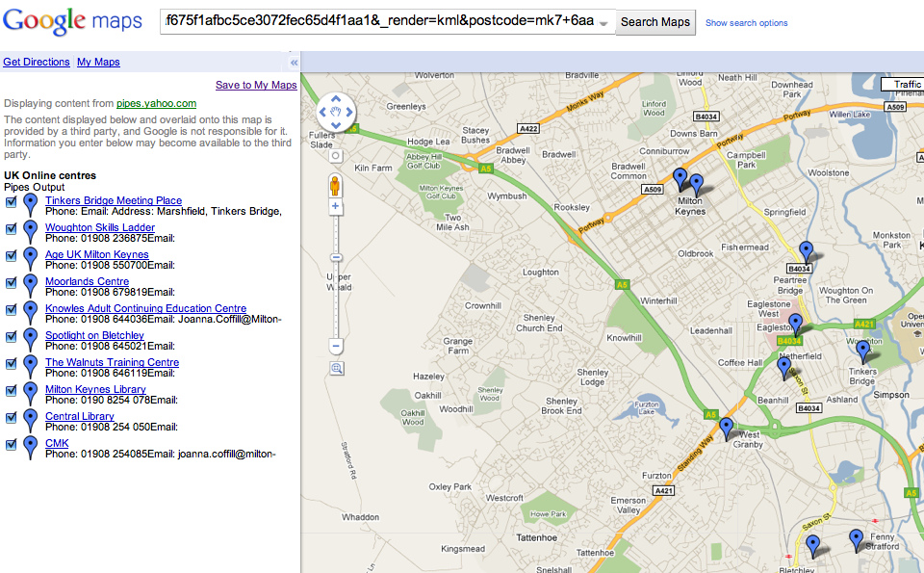The width and height of the screenshot is (924, 573).
Task: Click the zoom out minus control
Action: pos(337,345)
